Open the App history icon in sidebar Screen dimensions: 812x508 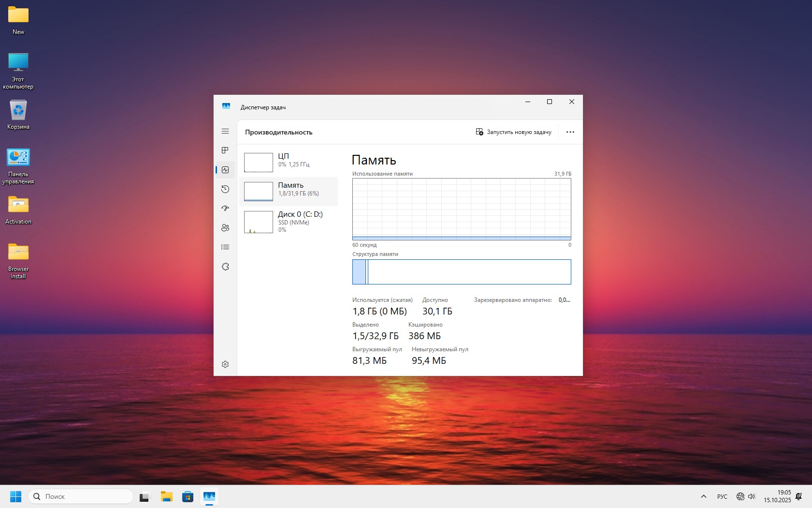point(225,189)
